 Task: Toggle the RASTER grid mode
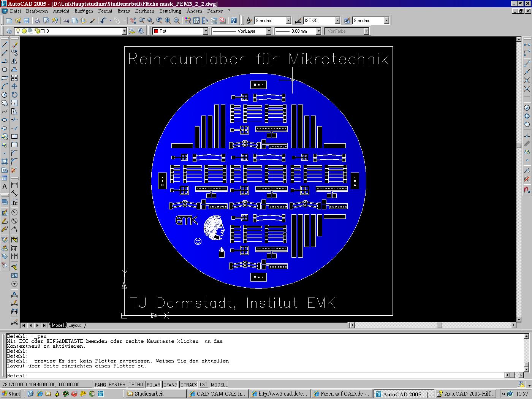tap(117, 385)
